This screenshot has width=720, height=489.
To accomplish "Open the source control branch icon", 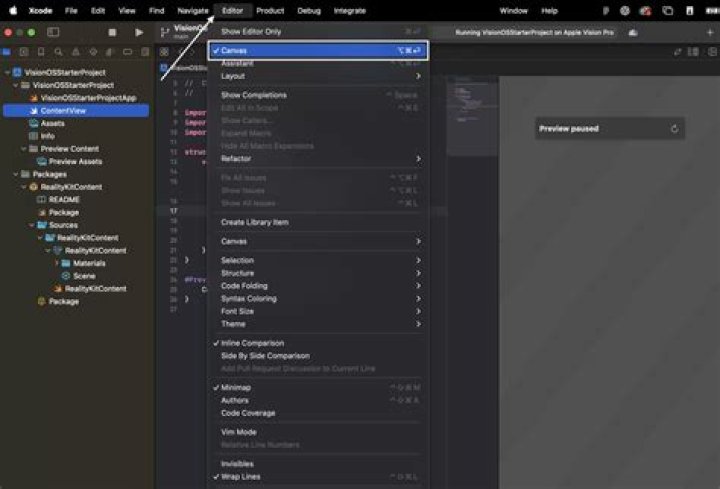I will point(164,32).
